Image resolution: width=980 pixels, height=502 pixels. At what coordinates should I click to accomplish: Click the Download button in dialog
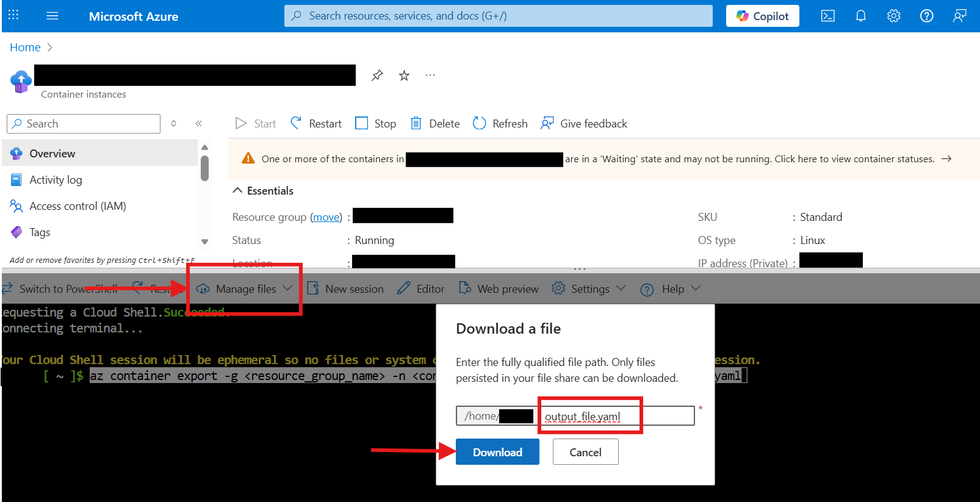[497, 452]
